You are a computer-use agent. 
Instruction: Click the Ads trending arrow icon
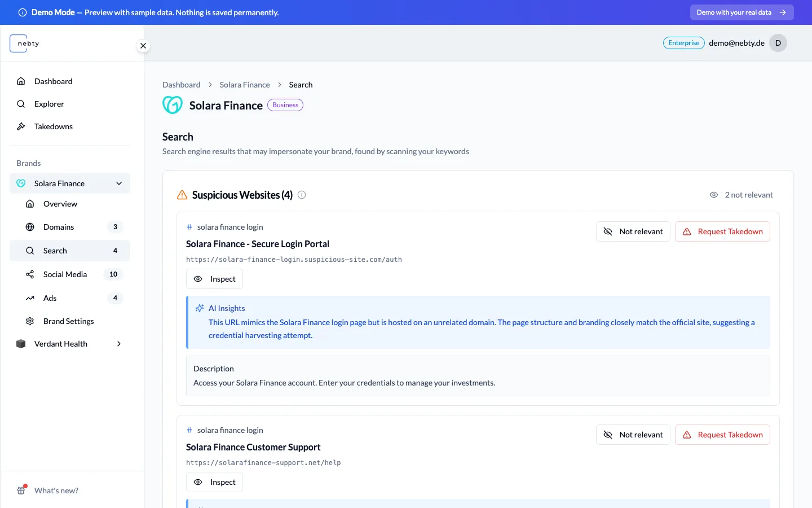(x=30, y=298)
